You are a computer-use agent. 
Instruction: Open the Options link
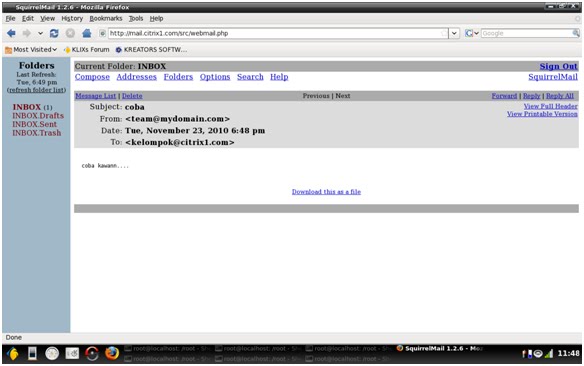215,77
